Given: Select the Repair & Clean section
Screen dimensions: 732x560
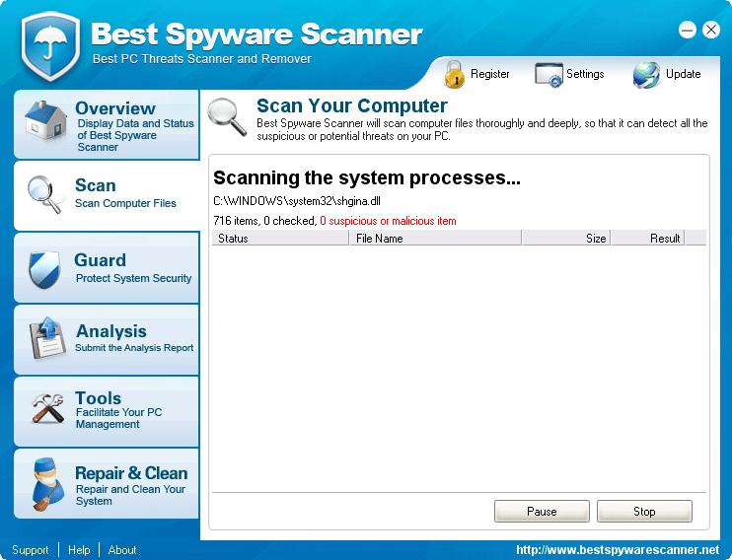Looking at the screenshot, I should [107, 483].
